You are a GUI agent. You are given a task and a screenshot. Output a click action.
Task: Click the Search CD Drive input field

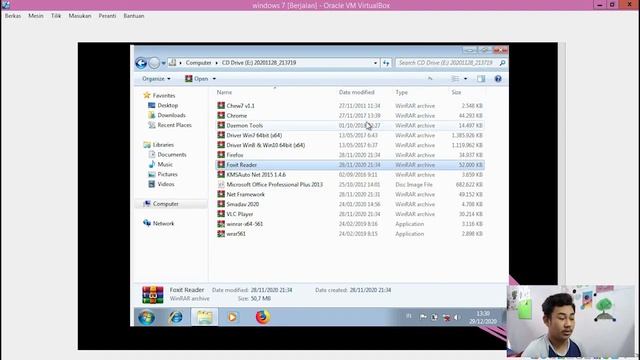click(446, 63)
